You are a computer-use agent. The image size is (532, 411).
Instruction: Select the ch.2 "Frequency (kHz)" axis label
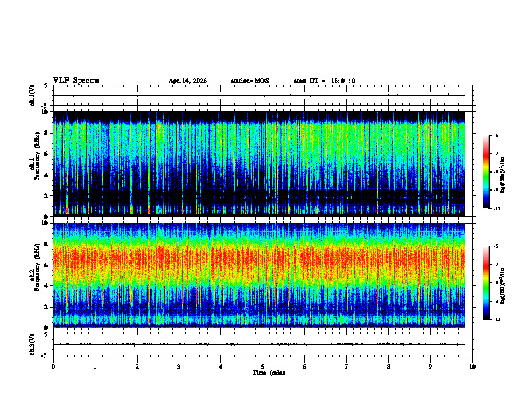pos(37,267)
